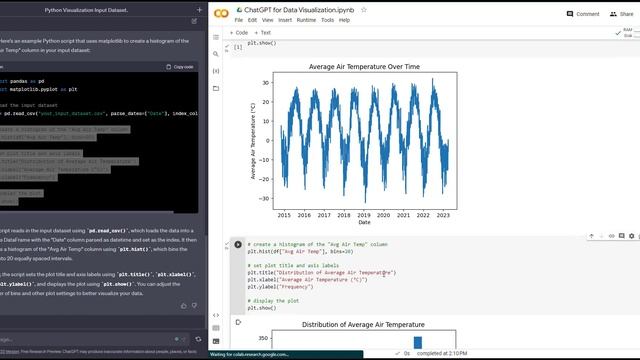
Task: Click the plt.show() line in the Colab cell
Action: pos(262,308)
